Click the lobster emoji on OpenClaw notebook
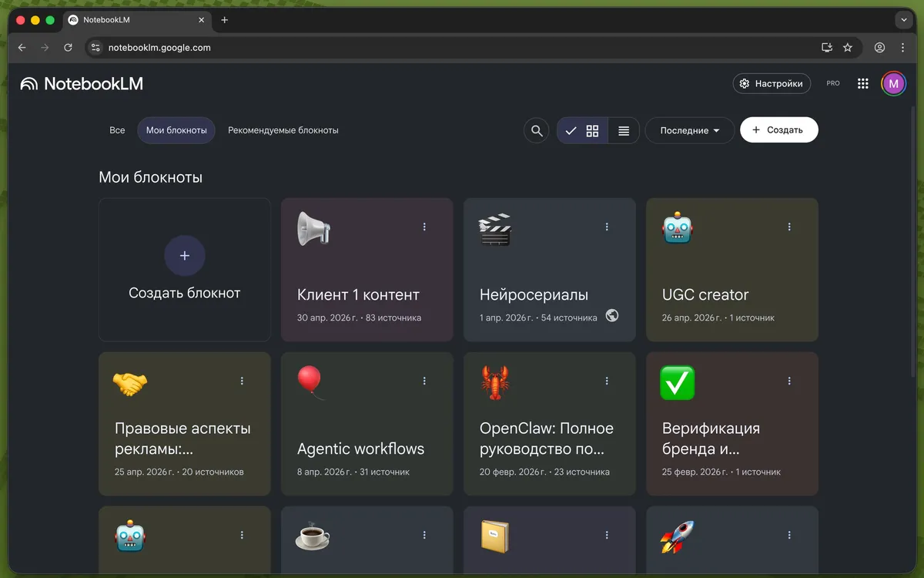The image size is (924, 578). [x=495, y=383]
